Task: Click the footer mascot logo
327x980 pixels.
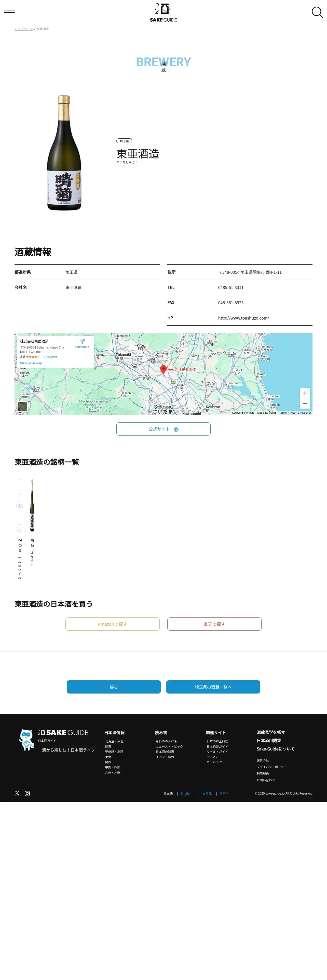Action: (x=26, y=740)
